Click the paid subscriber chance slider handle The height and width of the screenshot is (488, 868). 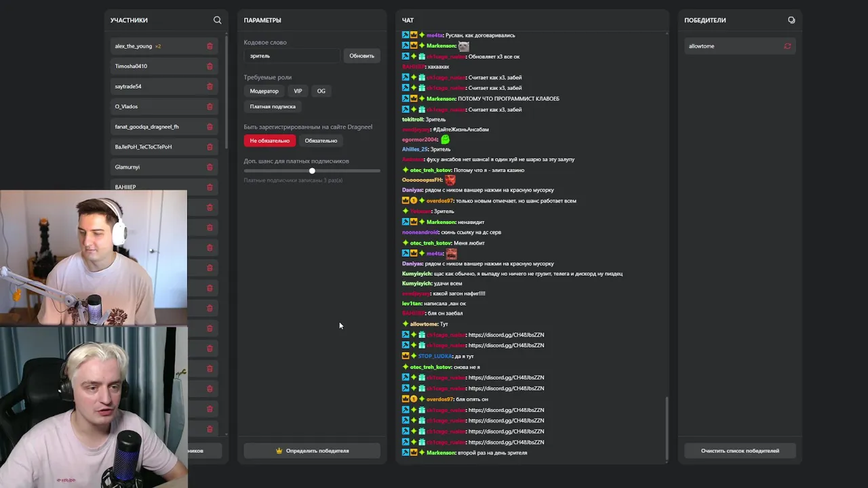(x=312, y=171)
